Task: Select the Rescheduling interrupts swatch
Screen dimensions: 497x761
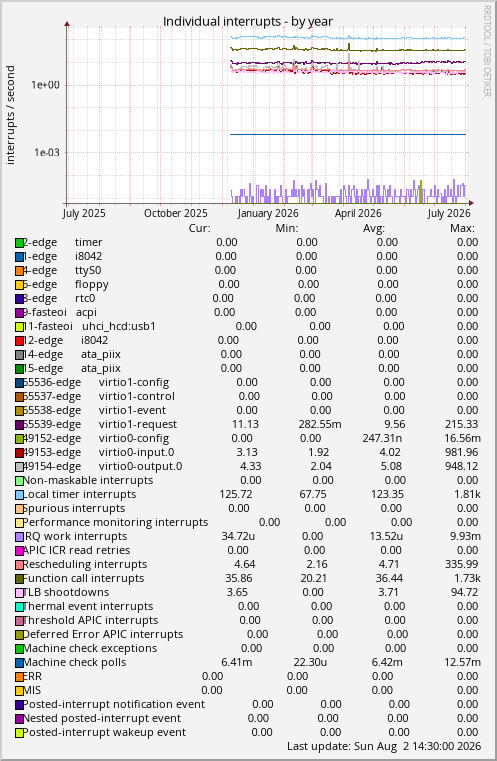Action: coord(19,565)
